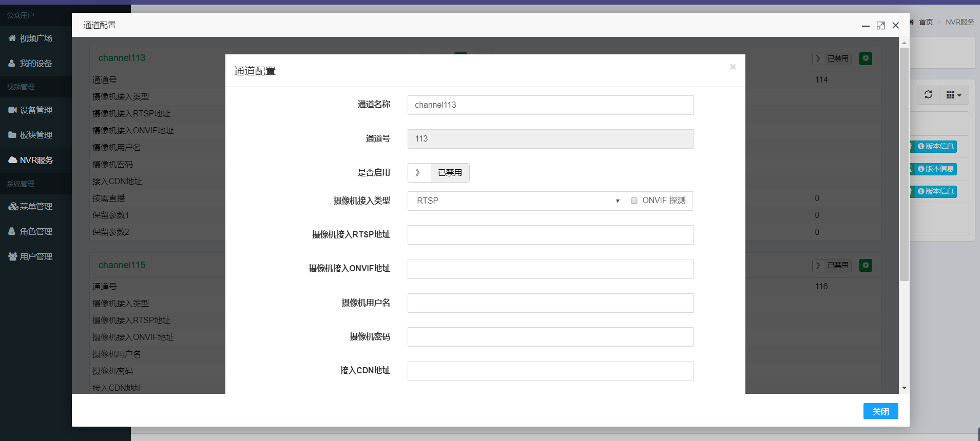The height and width of the screenshot is (441, 980).
Task: Click the disabled 通道号 field showing 113
Action: pos(550,139)
